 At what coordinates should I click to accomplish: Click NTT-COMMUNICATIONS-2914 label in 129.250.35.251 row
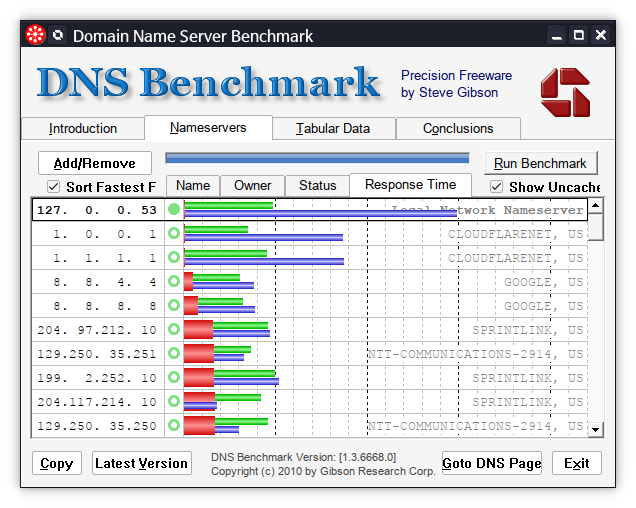pos(476,354)
